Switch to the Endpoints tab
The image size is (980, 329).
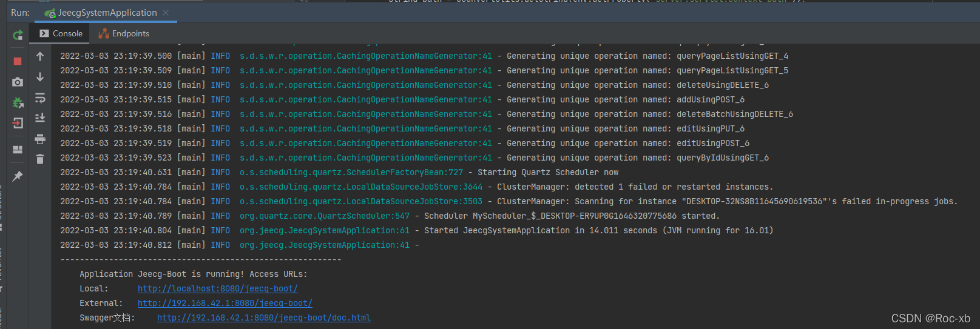click(x=124, y=33)
